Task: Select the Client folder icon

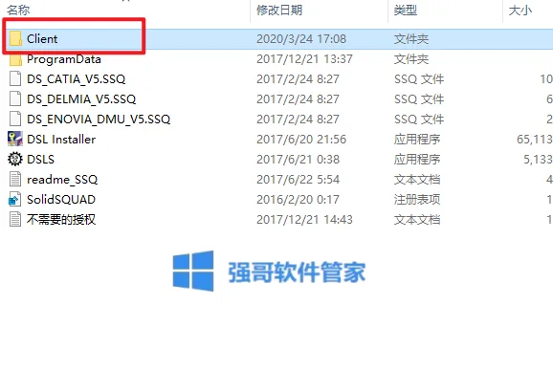Action: tap(15, 38)
